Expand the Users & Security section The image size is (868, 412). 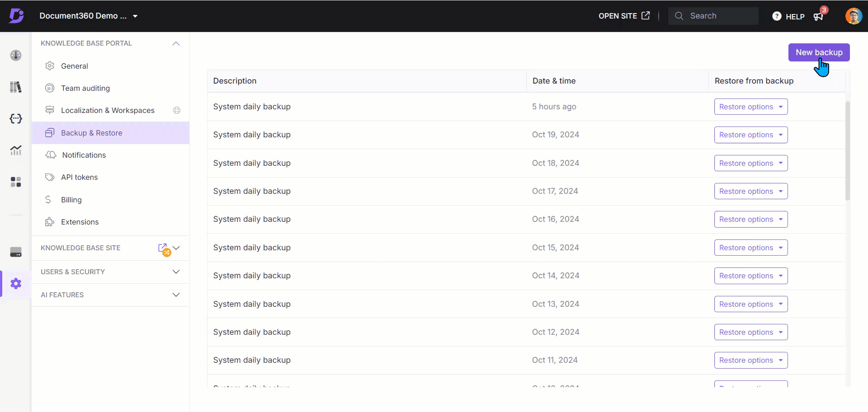(176, 272)
